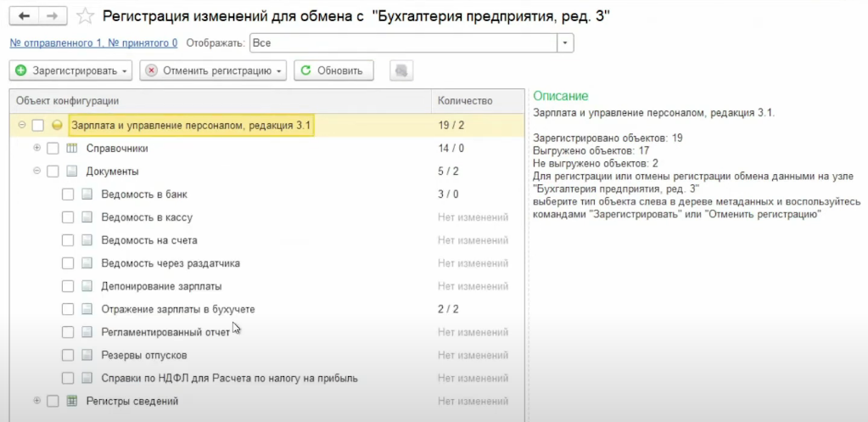
Task: Click the Регламентированный отчет document icon
Action: pyautogui.click(x=87, y=332)
